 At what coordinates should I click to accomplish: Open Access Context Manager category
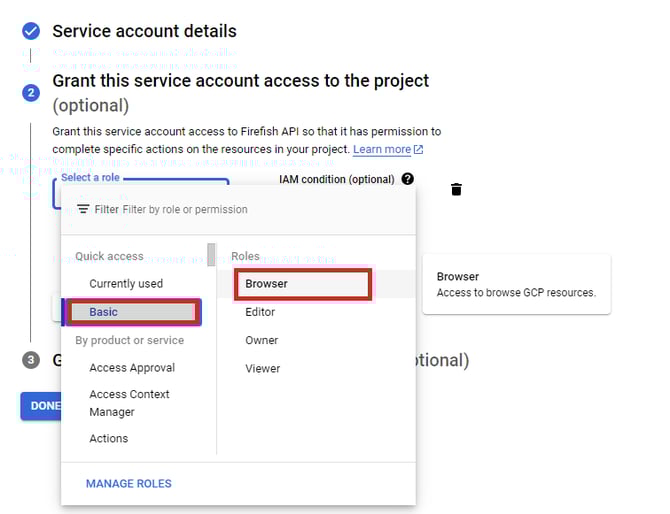(129, 403)
